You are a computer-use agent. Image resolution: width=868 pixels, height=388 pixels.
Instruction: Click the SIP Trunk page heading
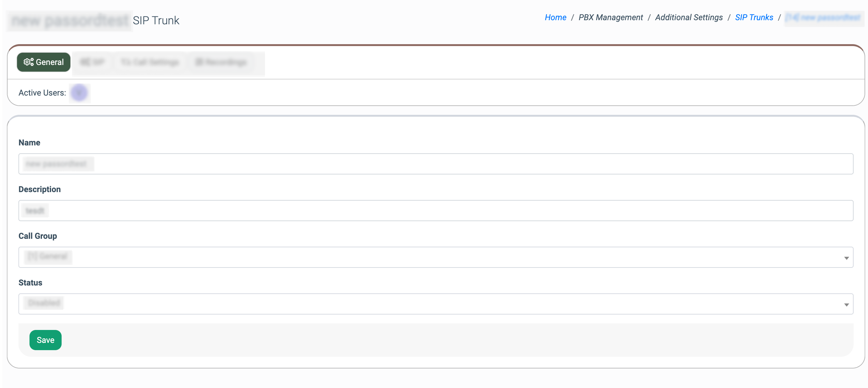(156, 21)
